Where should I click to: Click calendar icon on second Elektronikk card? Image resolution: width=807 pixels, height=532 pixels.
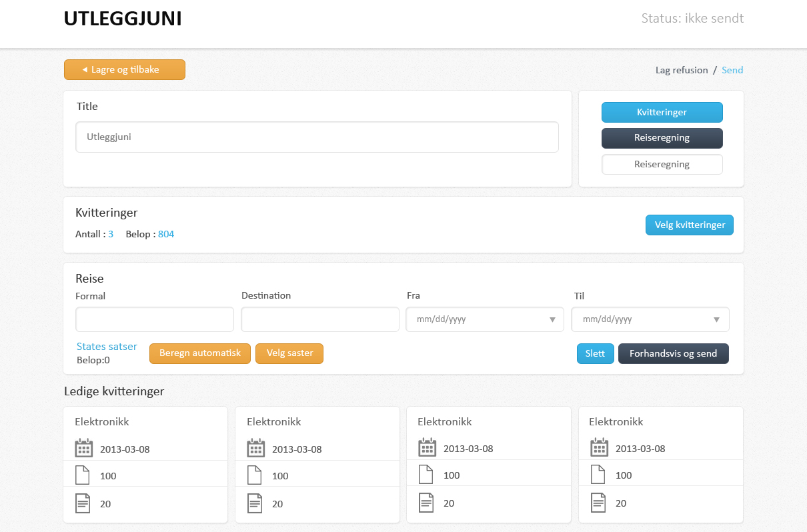[x=255, y=448]
